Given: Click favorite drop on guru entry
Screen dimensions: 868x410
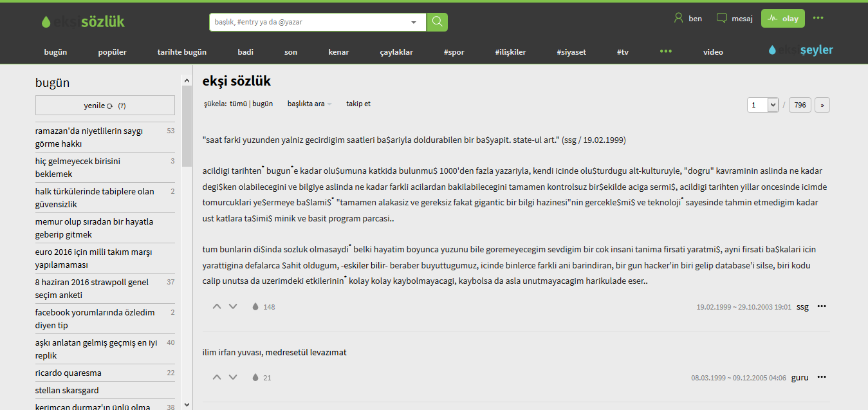Looking at the screenshot, I should coord(255,377).
